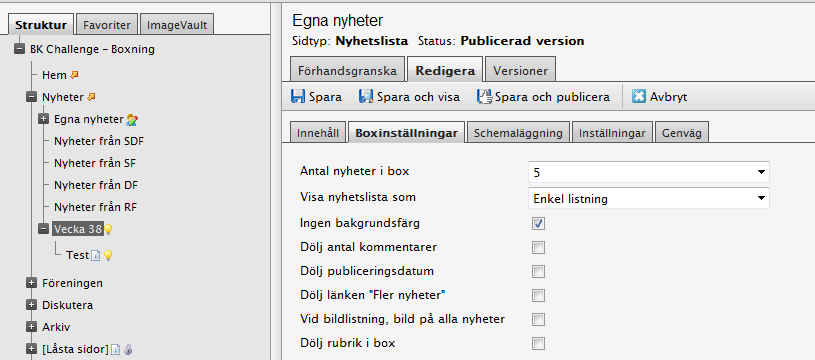The image size is (815, 360).
Task: Select [Låsta sidor] in the page tree
Action: (x=75, y=349)
